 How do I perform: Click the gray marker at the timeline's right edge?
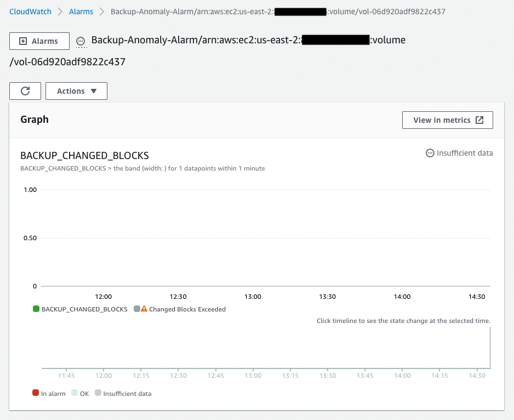click(x=489, y=348)
